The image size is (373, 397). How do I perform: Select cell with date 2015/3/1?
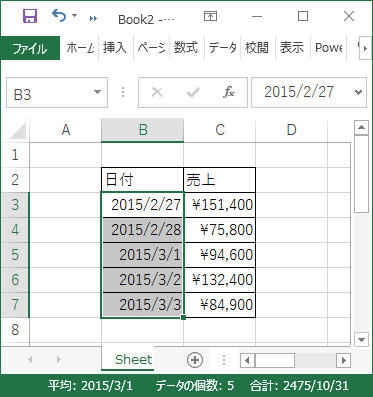tap(142, 255)
